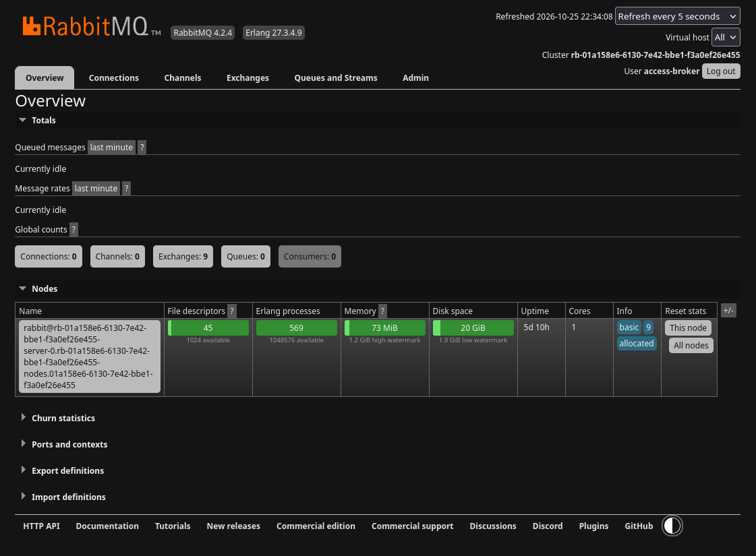Click the 9 plugins badge
Viewport: 756px width, 556px height.
[x=649, y=327]
